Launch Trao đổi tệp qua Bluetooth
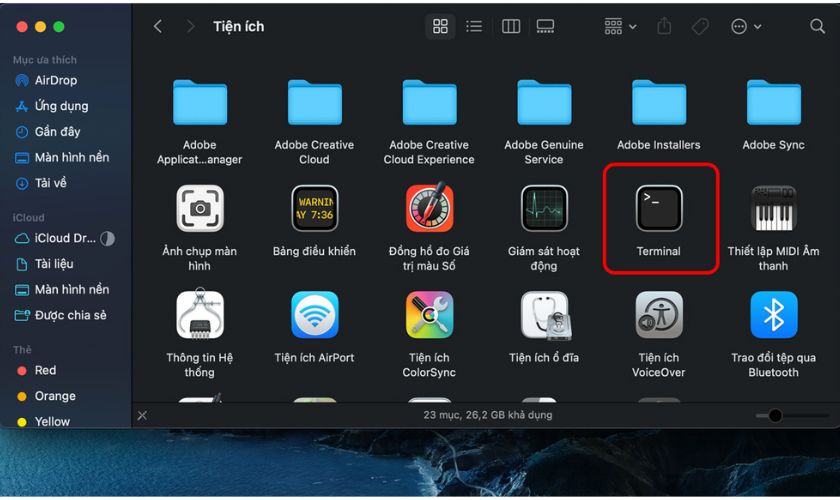The image size is (840, 500). pos(774,315)
